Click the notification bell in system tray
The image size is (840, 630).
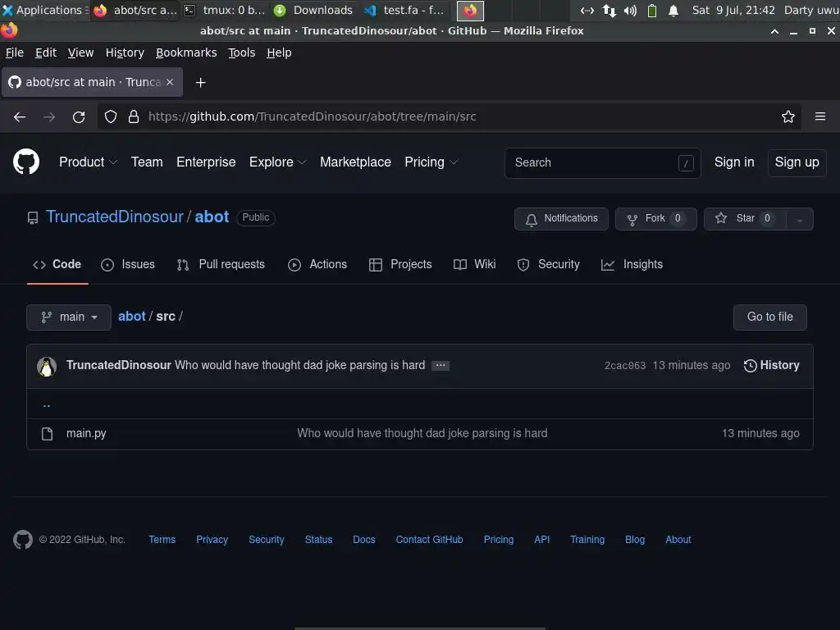pyautogui.click(x=673, y=10)
